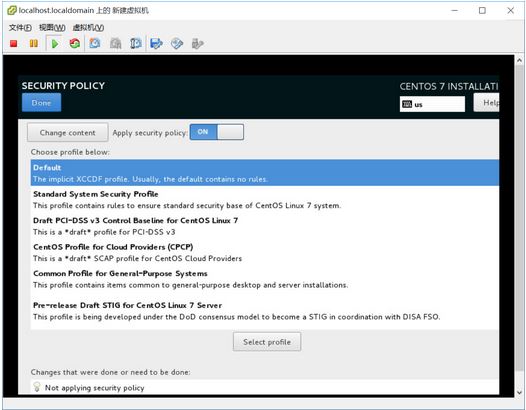The width and height of the screenshot is (526, 410).
Task: Click the green power on icon
Action: point(55,44)
